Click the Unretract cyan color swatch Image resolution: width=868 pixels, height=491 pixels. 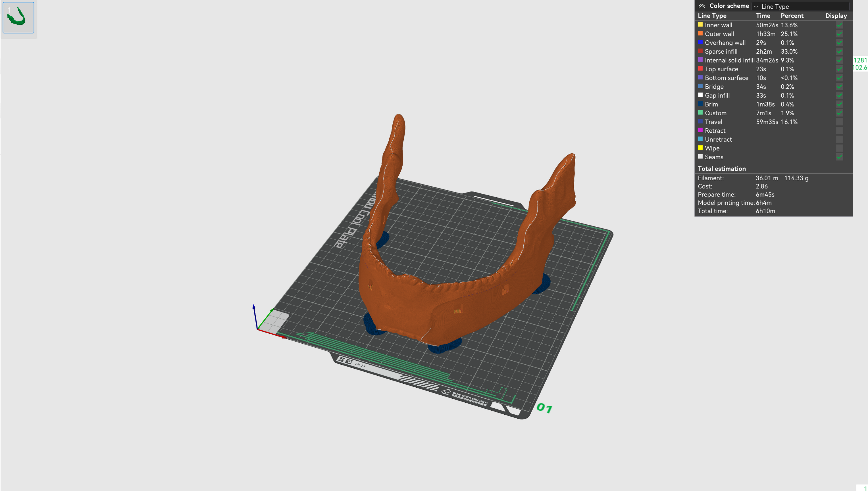pos(701,139)
